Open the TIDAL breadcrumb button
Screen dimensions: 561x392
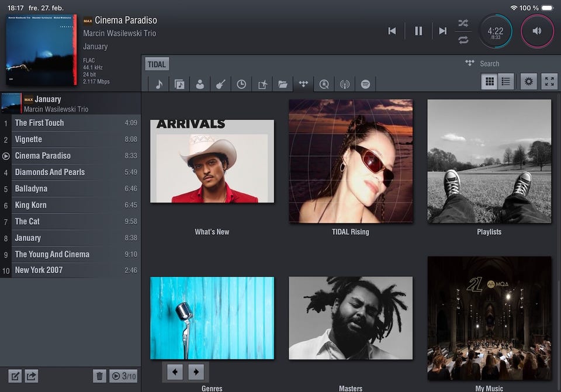pos(157,64)
